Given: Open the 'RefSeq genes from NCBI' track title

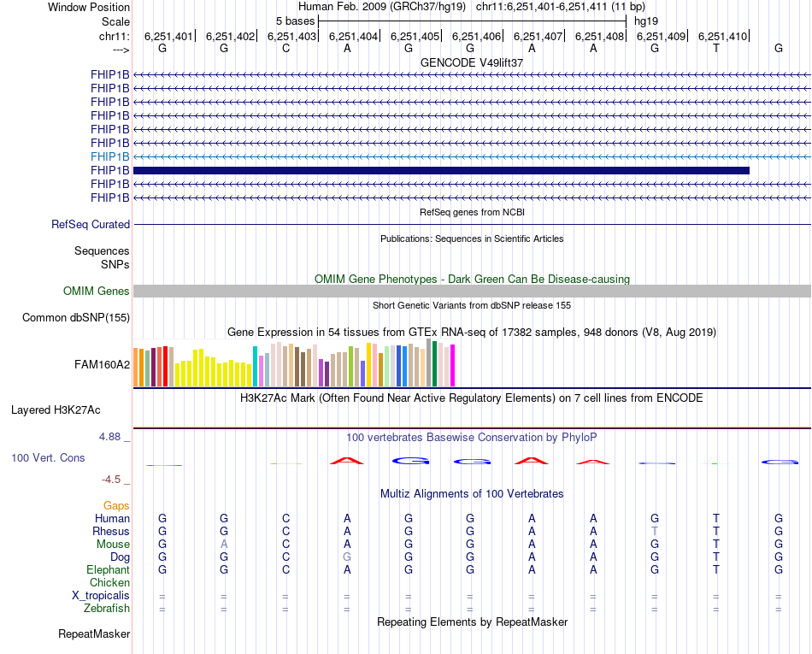Looking at the screenshot, I should click(x=472, y=212).
